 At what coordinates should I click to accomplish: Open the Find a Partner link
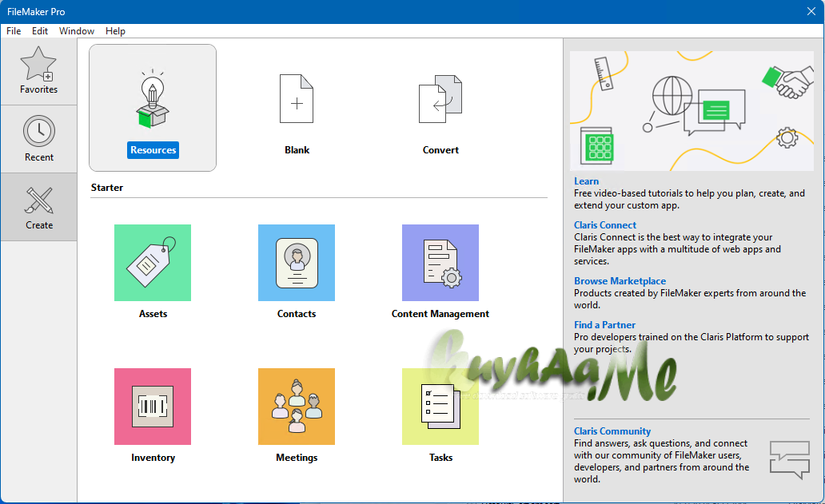click(604, 325)
